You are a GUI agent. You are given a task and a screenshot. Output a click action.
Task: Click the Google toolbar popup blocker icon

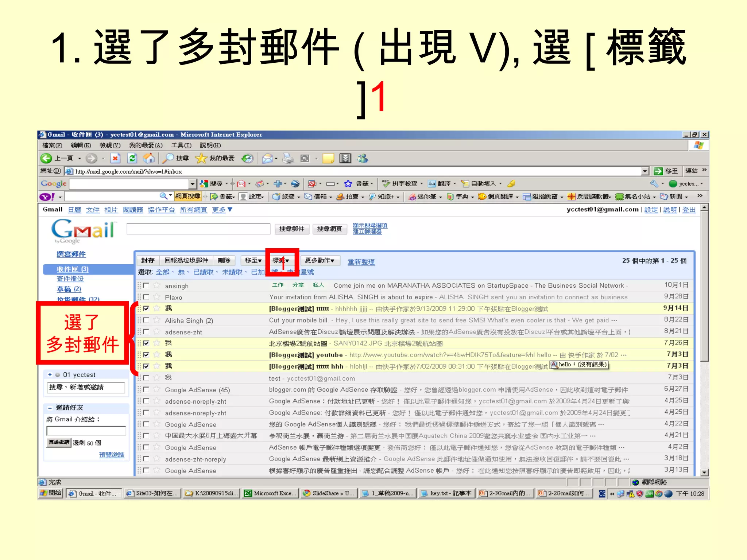click(x=312, y=184)
